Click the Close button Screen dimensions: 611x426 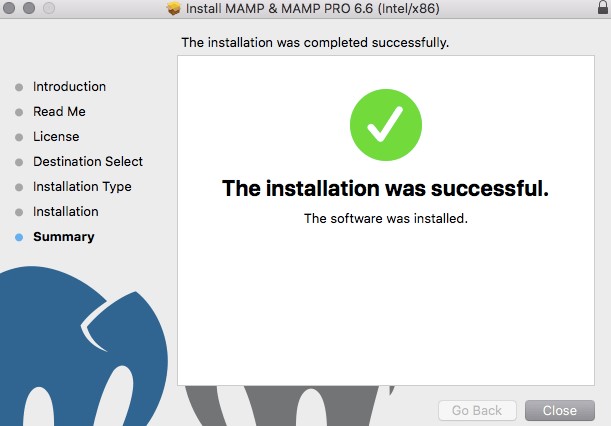(560, 410)
